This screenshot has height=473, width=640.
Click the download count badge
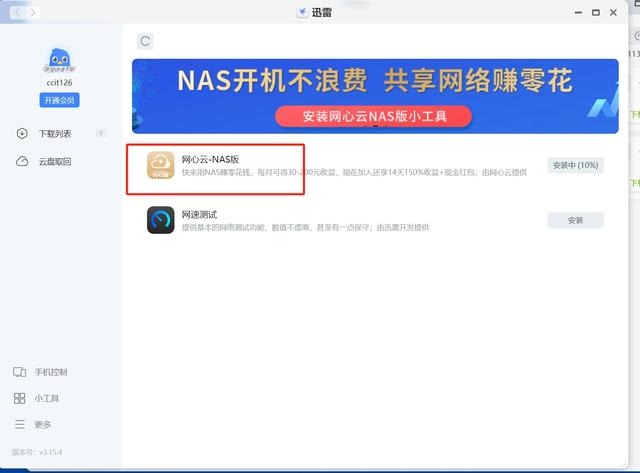click(101, 133)
